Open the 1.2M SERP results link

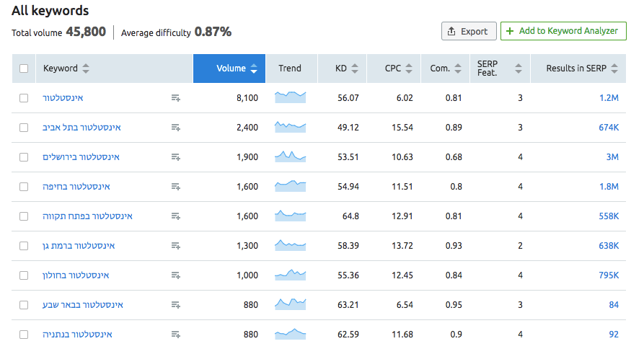609,98
